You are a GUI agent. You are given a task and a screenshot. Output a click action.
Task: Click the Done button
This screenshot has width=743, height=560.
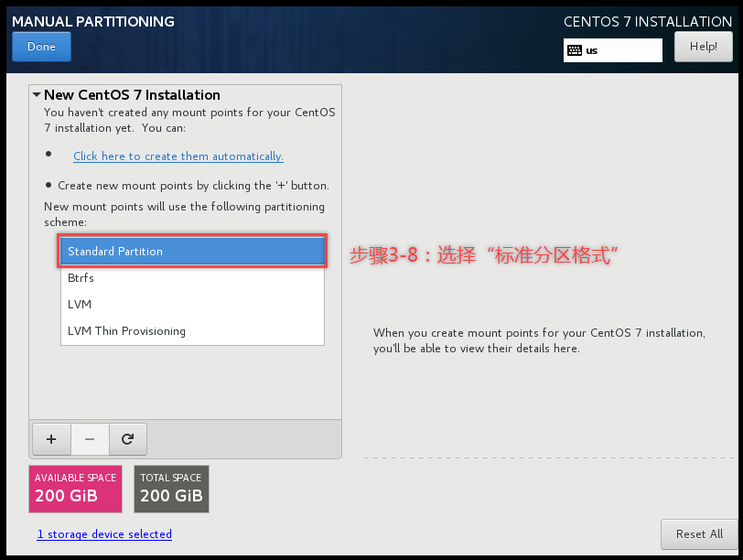point(42,47)
